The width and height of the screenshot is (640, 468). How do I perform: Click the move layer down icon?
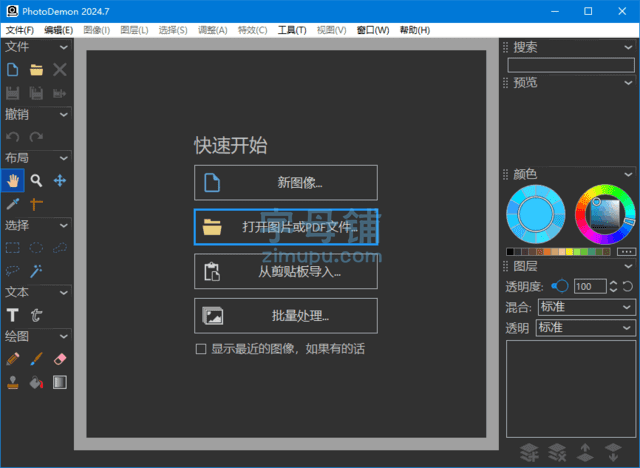[x=613, y=452]
